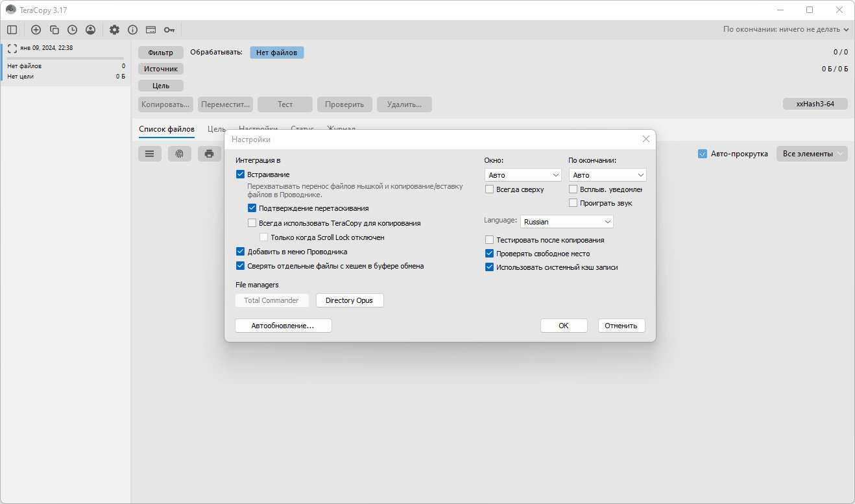Open the info circle icon

click(x=133, y=30)
